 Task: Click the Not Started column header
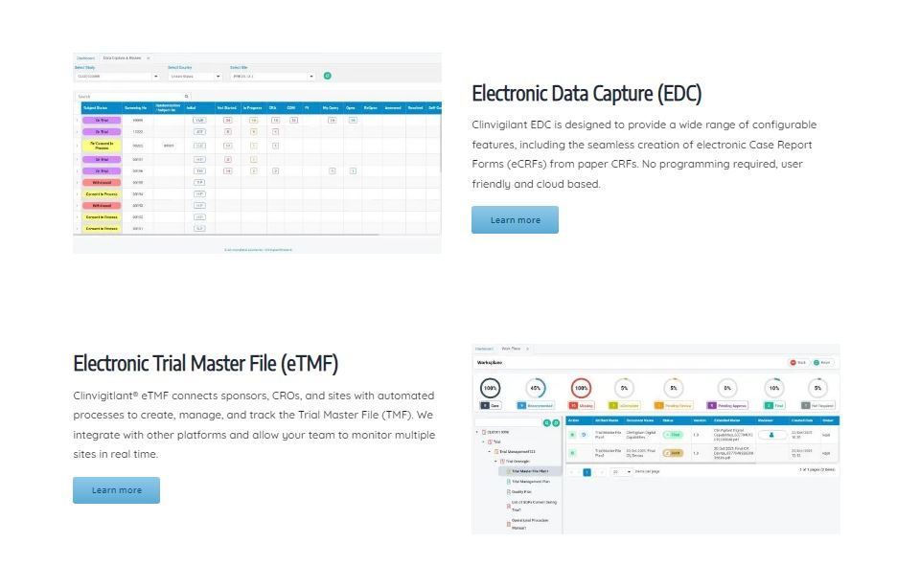pos(228,108)
